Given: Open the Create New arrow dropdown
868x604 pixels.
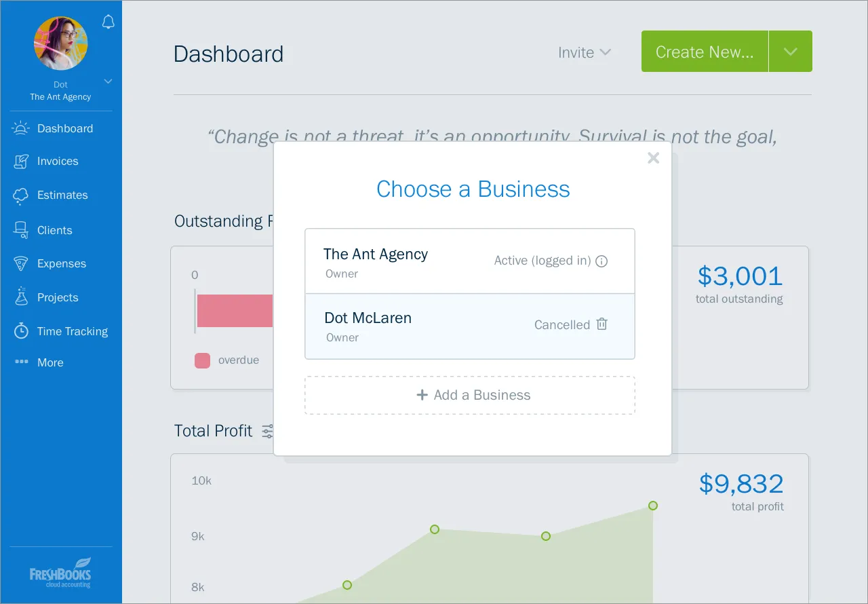Looking at the screenshot, I should pyautogui.click(x=791, y=52).
